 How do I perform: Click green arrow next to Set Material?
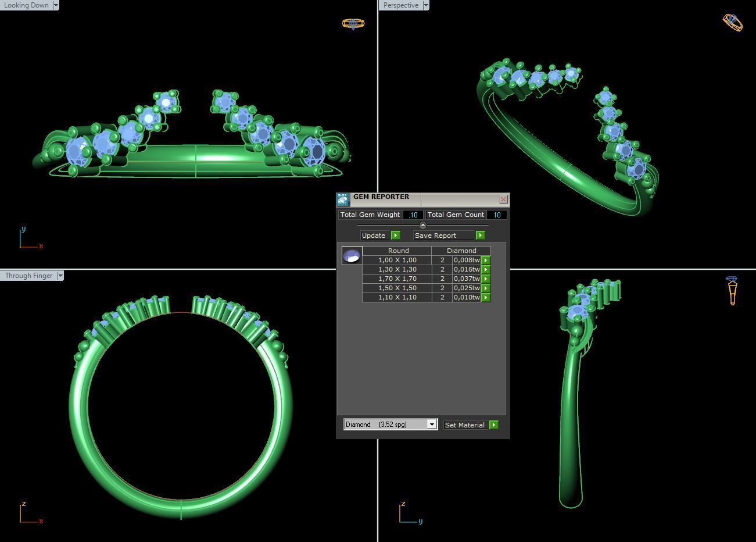[493, 425]
